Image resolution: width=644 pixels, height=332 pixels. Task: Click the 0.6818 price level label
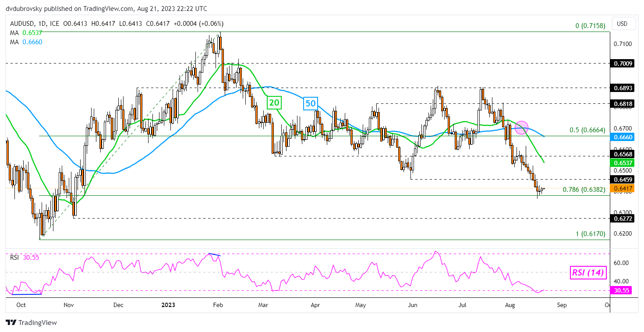point(623,103)
